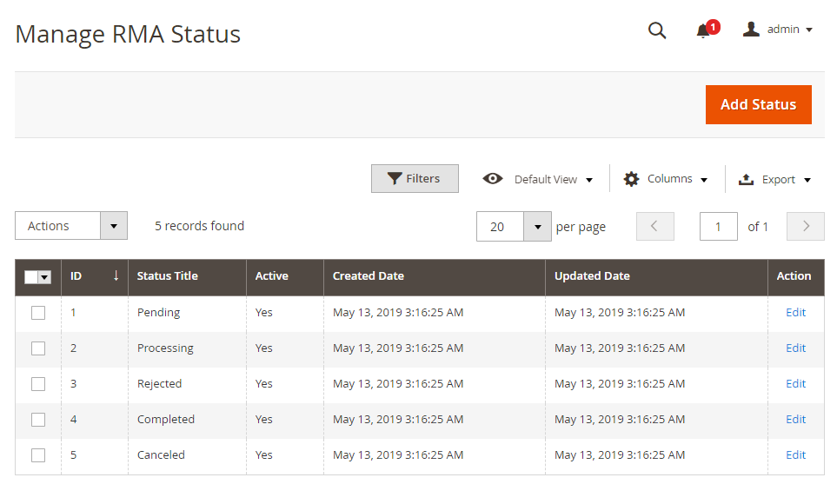Screen dimensions: 837x504
Task: Go to previous page arrow
Action: [655, 226]
